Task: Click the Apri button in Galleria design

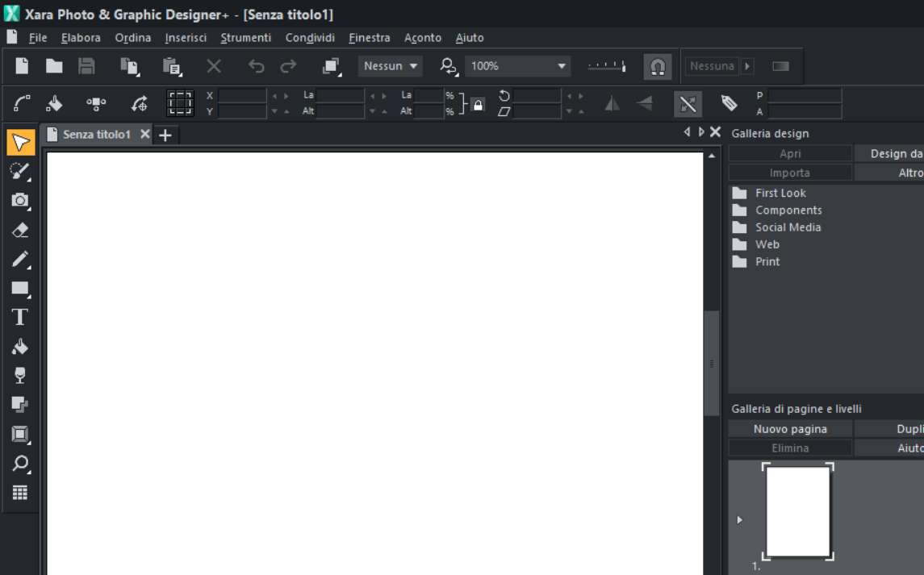Action: (x=790, y=154)
